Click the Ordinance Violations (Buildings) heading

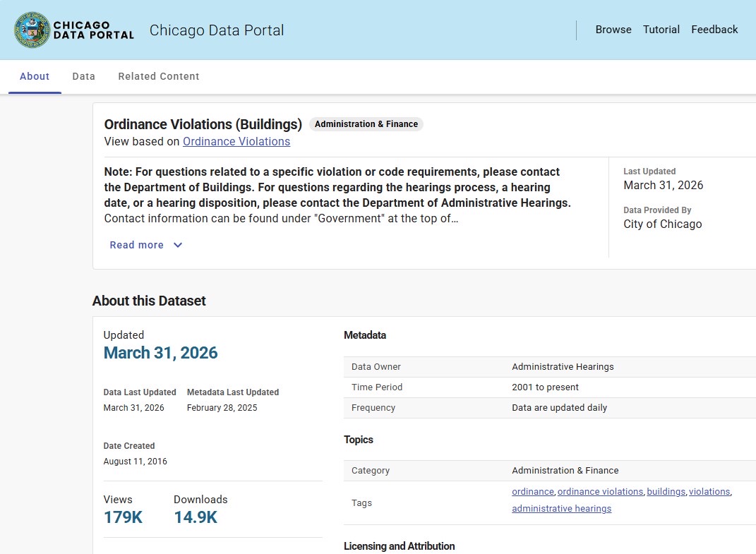click(x=203, y=124)
